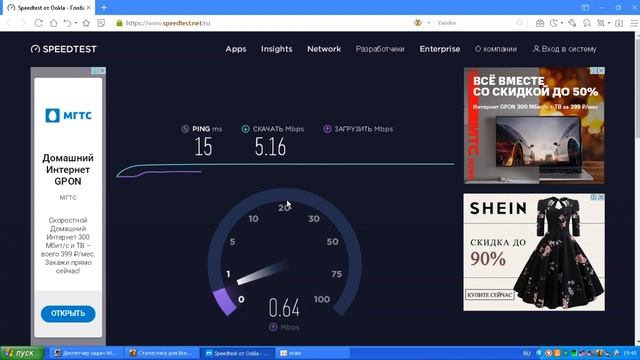Image resolution: width=640 pixels, height=360 pixels.
Task: Click the Speedtest logo
Action: [x=64, y=49]
